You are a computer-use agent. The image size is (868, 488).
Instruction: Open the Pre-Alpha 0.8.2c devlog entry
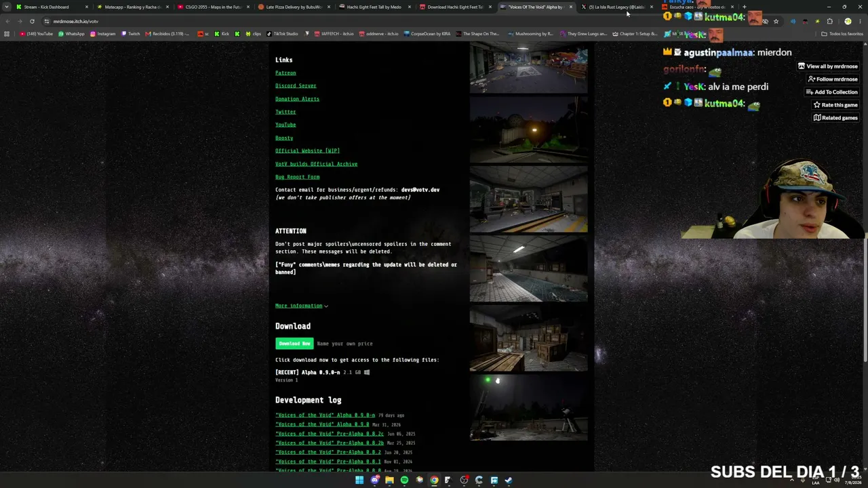[330, 434]
